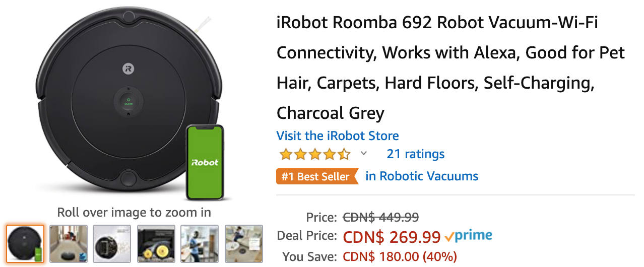
Task: Click the struck-through CDN$ 449.99 price
Action: click(380, 217)
